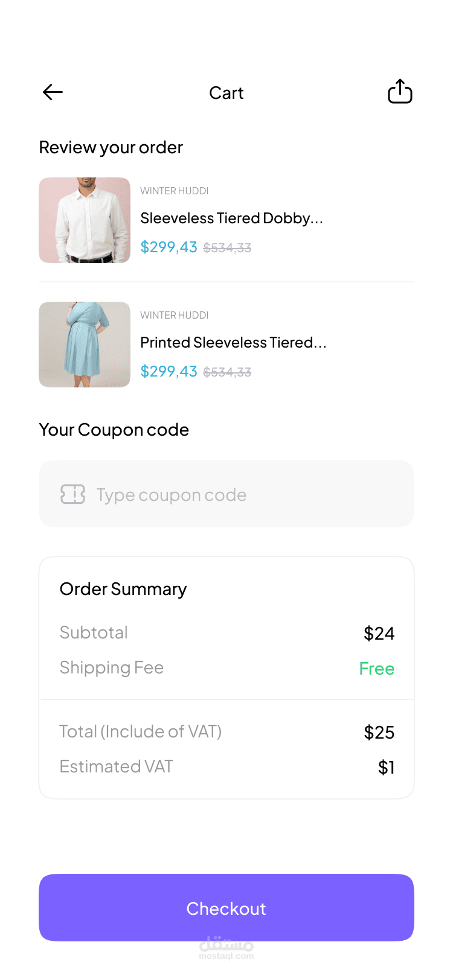Click the second item's $299,43 price
This screenshot has height=980, width=453.
point(169,371)
